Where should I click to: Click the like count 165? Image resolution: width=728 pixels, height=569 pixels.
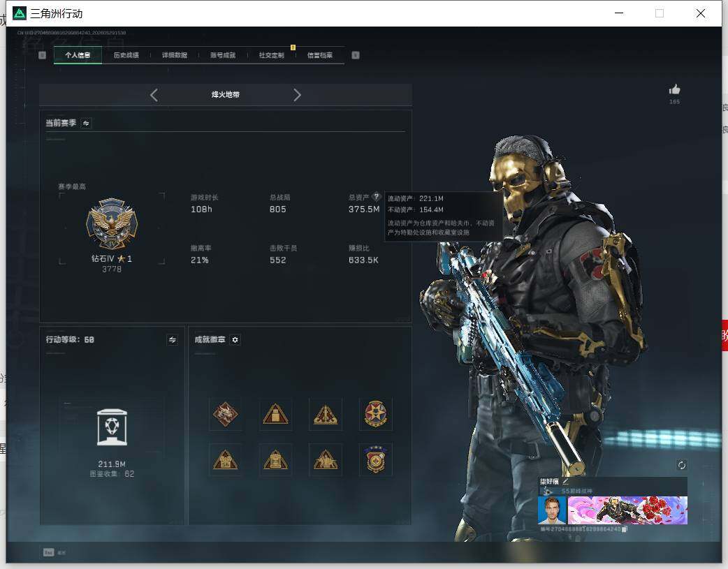(x=674, y=102)
